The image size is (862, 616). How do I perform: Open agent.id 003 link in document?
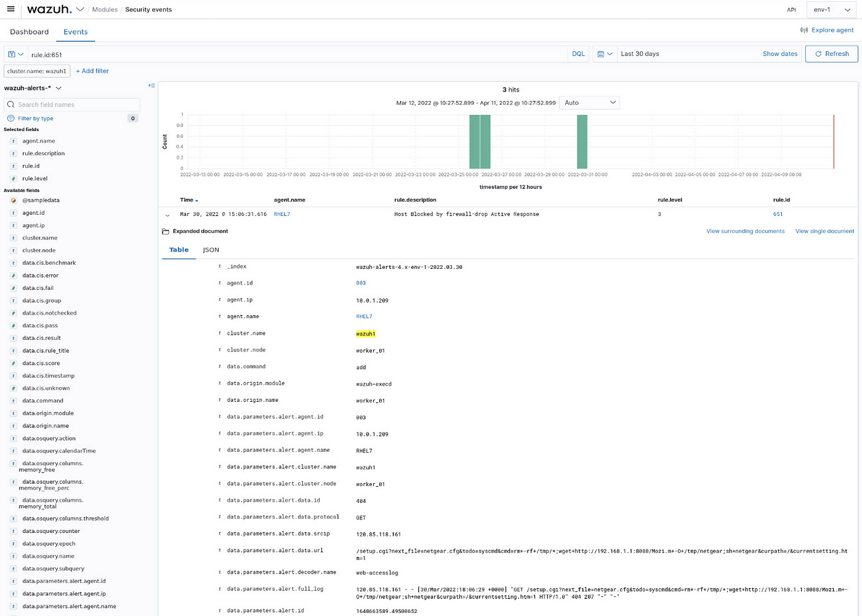(x=361, y=283)
